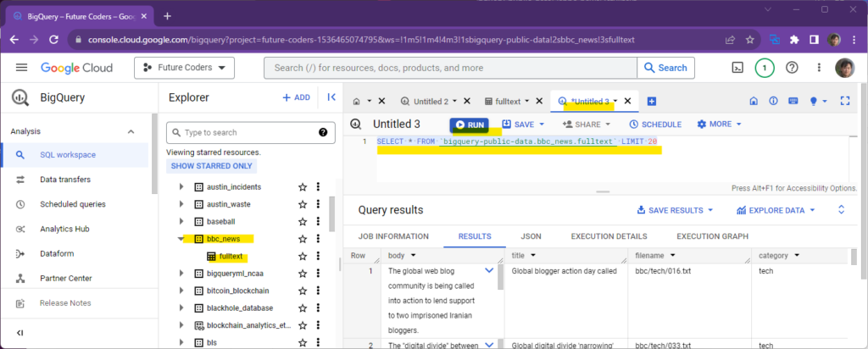Image resolution: width=868 pixels, height=349 pixels.
Task: Focus the Explorer 'Type to search' field
Action: (251, 133)
